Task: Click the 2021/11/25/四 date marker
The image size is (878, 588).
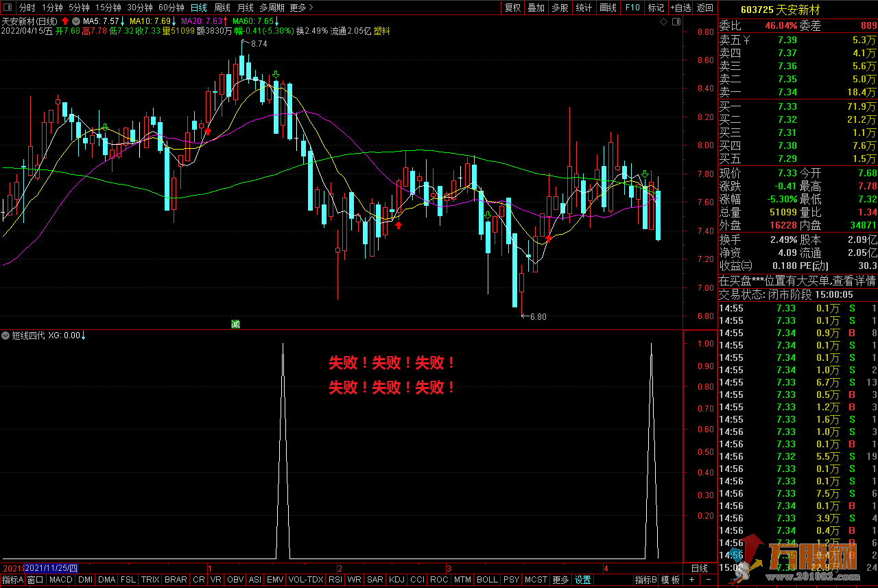Action: click(x=51, y=569)
